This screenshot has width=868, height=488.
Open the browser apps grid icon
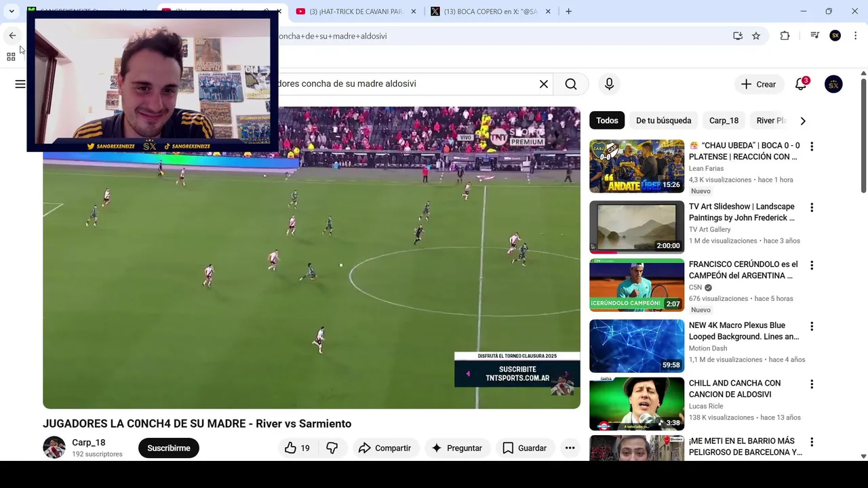11,57
